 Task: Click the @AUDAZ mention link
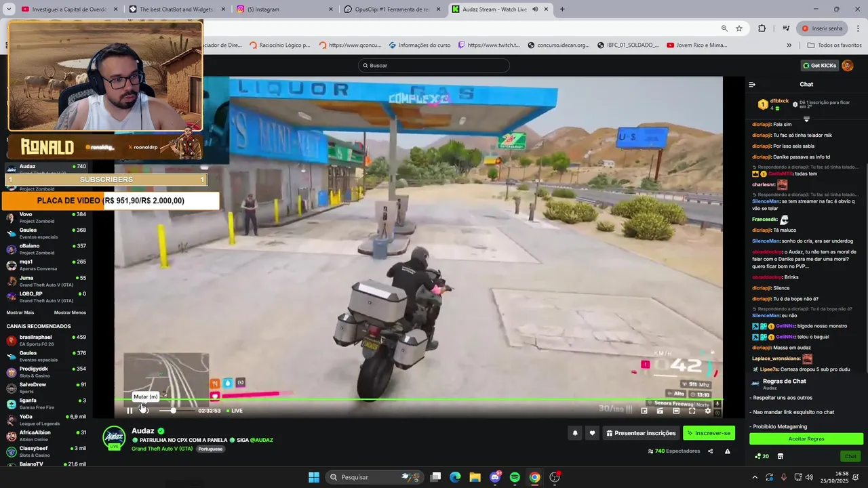point(261,440)
